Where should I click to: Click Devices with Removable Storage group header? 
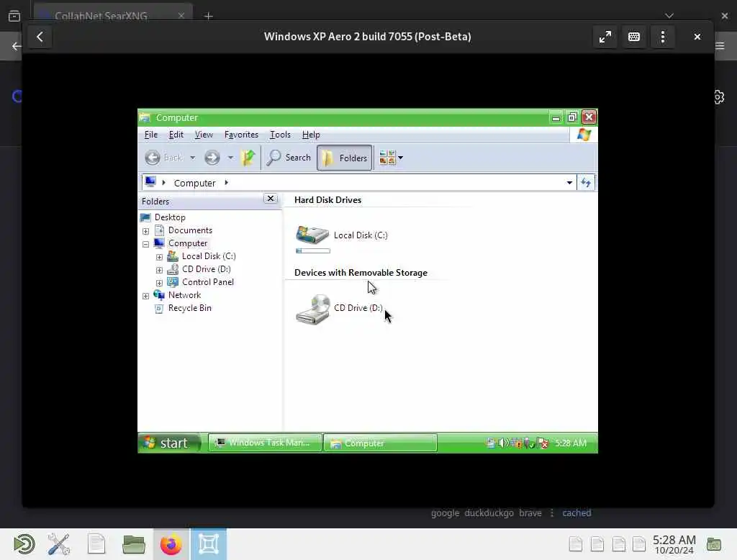coord(361,273)
